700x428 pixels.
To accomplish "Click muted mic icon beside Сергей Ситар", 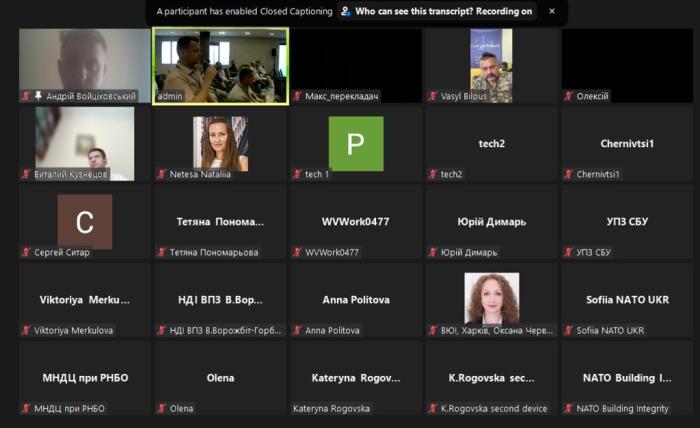I will tap(26, 253).
